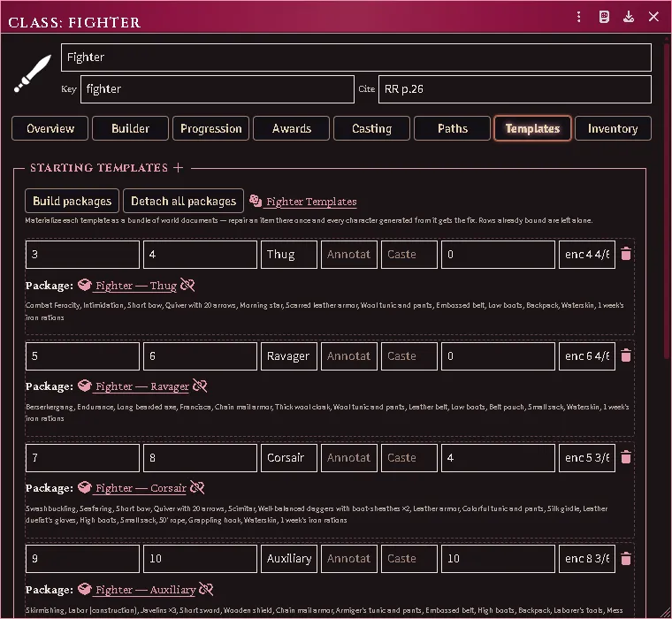
Task: Open the Awards tab
Action: click(292, 128)
